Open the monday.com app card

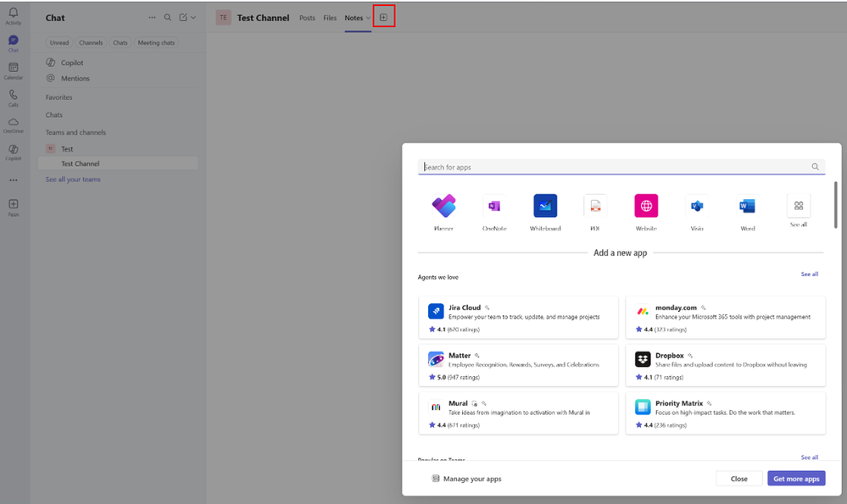(x=726, y=318)
